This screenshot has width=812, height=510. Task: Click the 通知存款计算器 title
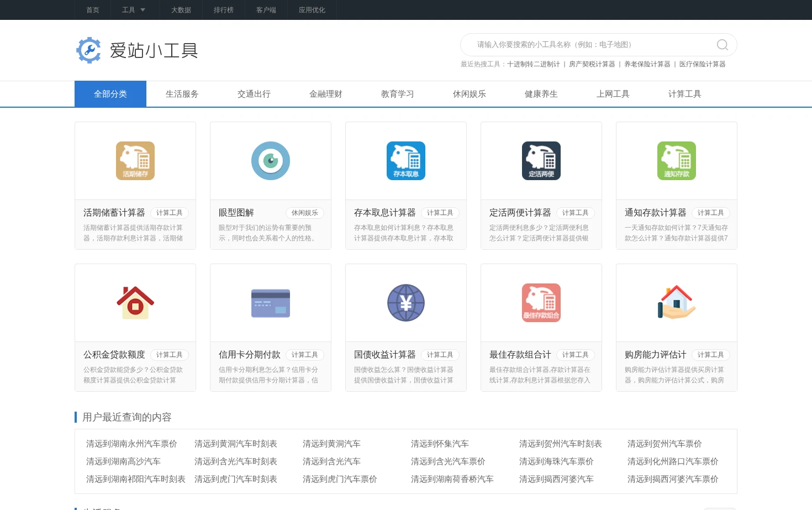(656, 213)
